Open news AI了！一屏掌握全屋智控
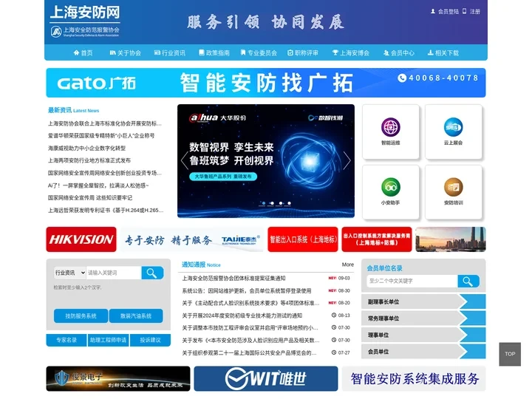This screenshot has height=399, width=532. click(98, 185)
